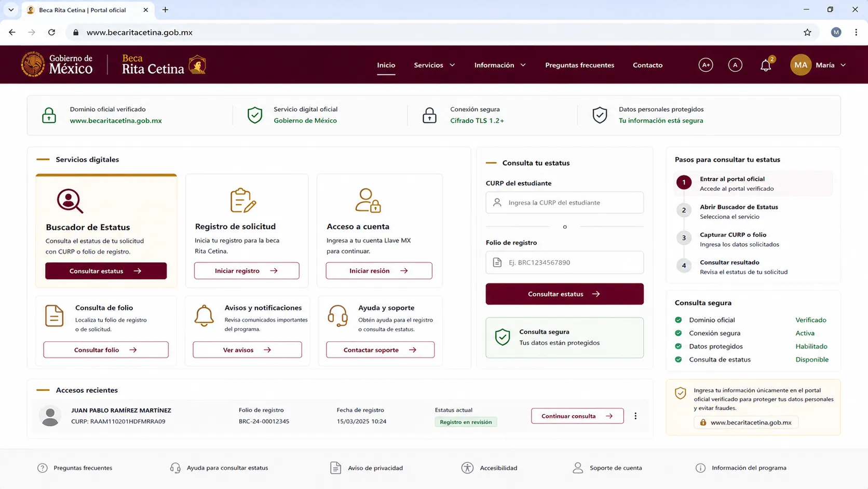Select step 3 Capturar CURP o folio
868x489 pixels.
[x=754, y=239]
